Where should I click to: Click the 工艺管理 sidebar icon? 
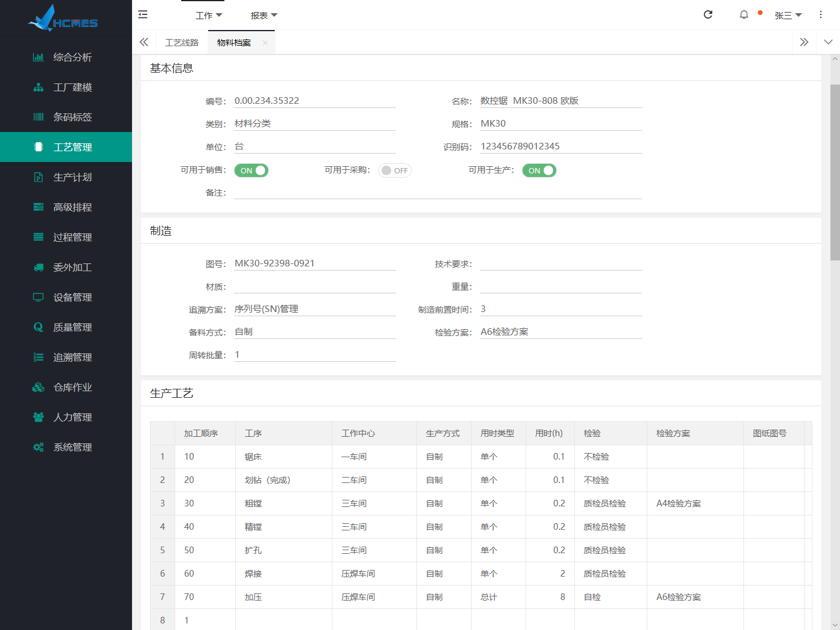[x=38, y=147]
